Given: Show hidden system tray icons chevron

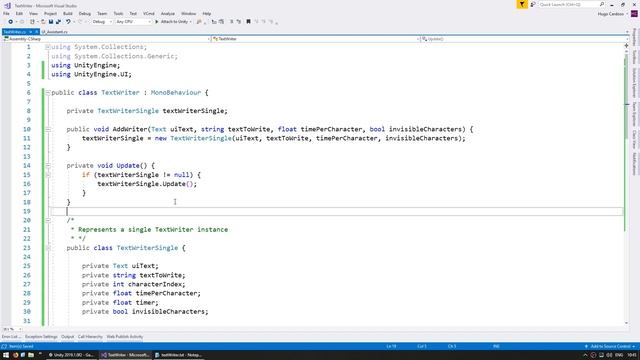Looking at the screenshot, I should [x=585, y=356].
